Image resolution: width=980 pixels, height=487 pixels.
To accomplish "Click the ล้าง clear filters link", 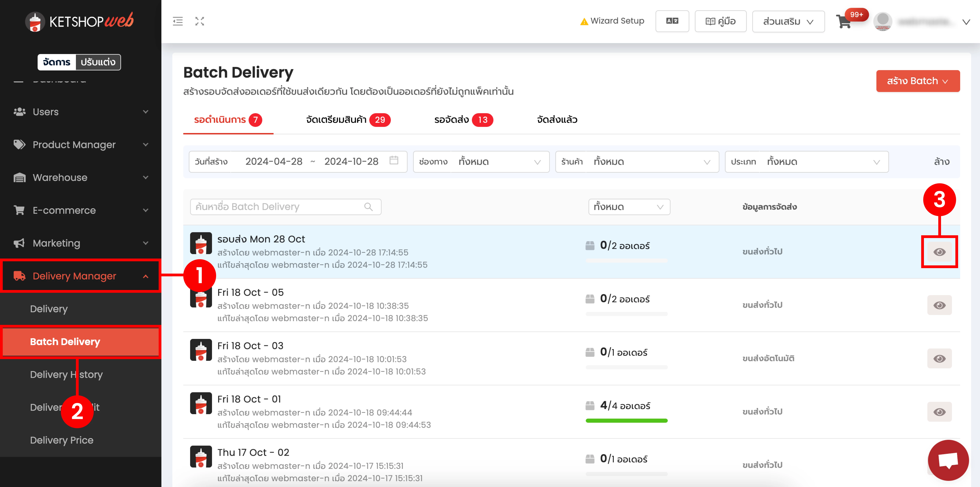I will point(942,162).
